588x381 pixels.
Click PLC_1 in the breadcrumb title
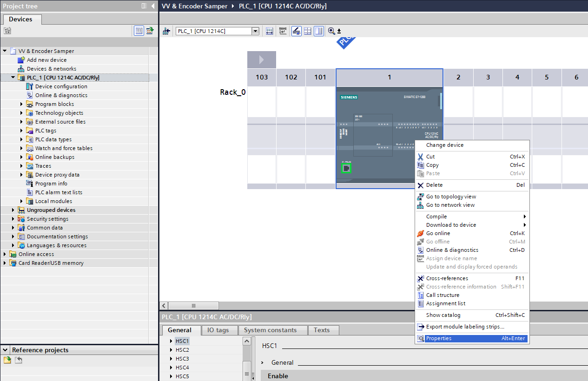coord(283,6)
